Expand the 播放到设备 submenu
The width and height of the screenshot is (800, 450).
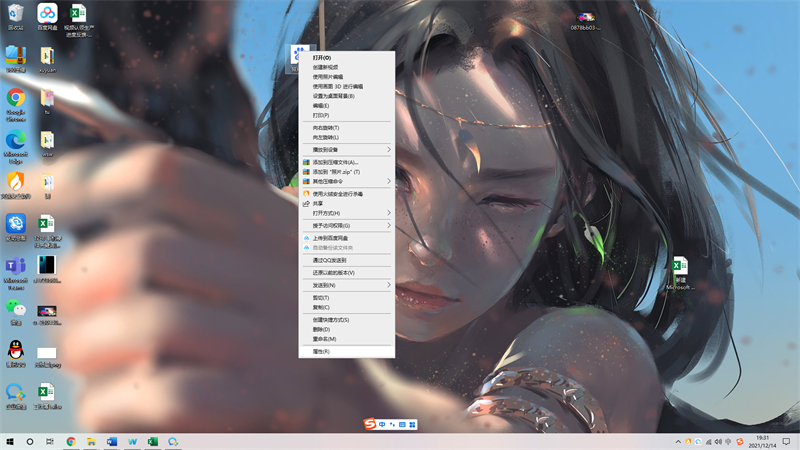point(346,149)
